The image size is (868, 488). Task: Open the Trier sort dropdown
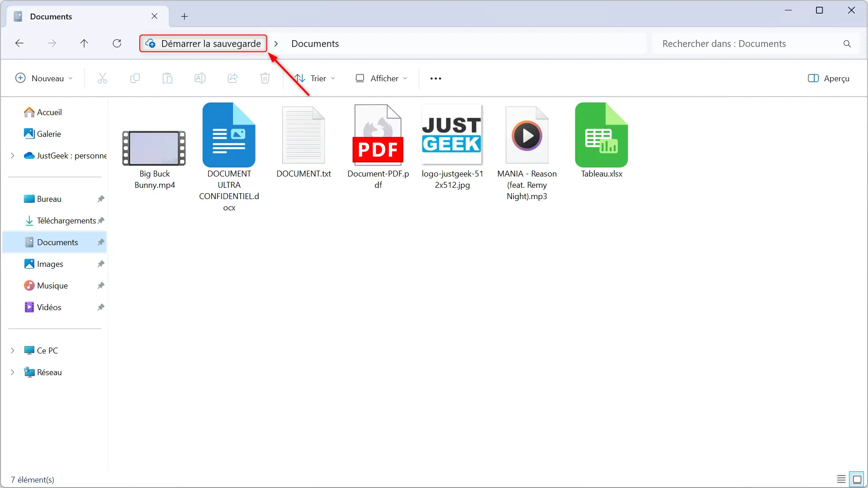(x=315, y=79)
